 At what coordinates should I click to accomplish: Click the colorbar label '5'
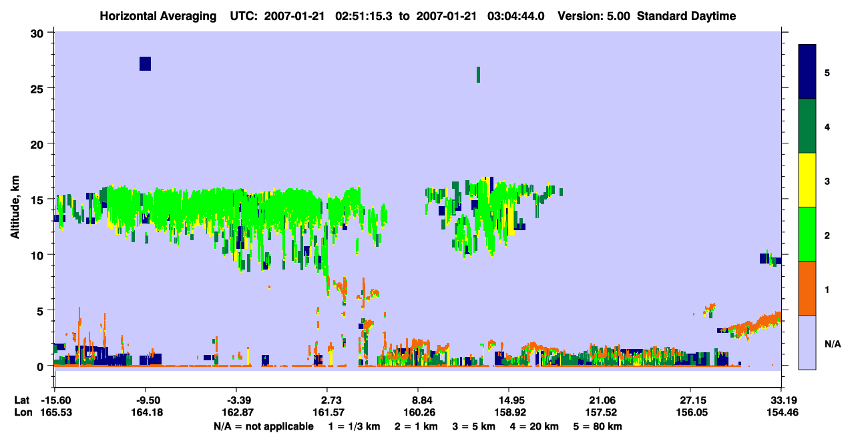click(x=827, y=72)
